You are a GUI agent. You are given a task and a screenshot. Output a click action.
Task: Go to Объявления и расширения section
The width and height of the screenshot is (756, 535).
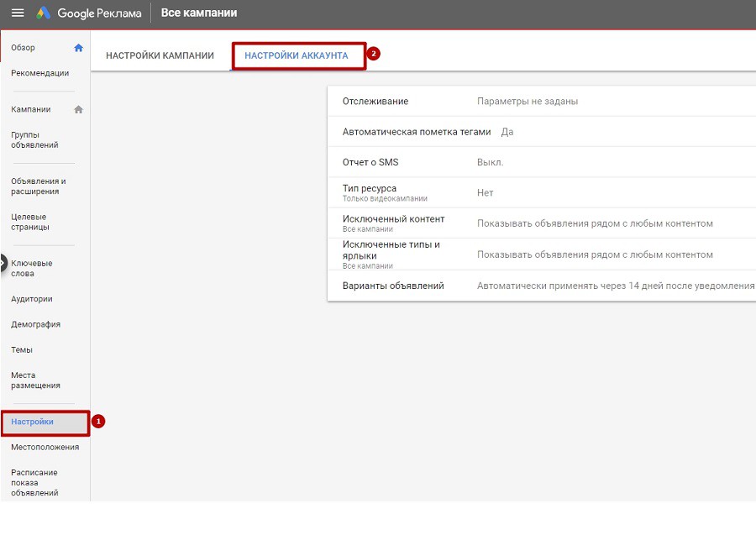click(x=38, y=186)
